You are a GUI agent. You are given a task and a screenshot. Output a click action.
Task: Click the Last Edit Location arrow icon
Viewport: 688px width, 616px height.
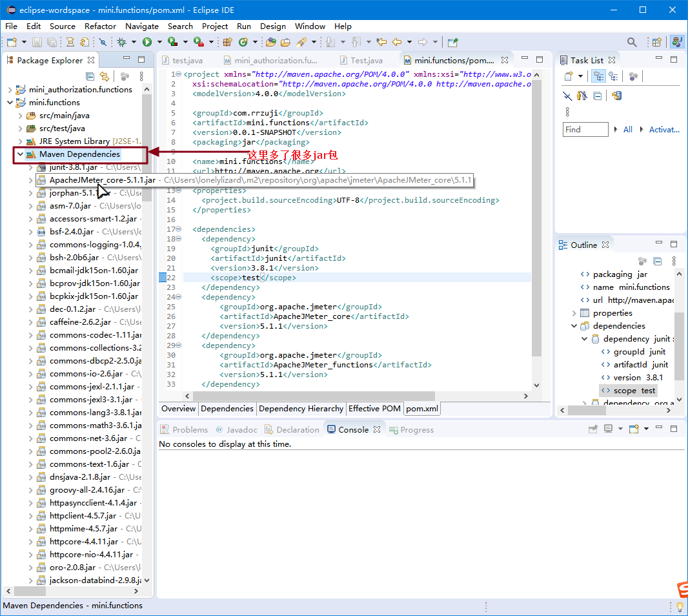point(381,42)
